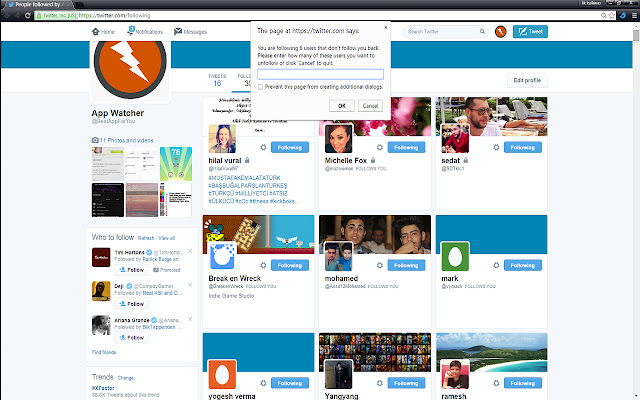
Task: Click the Tweet compose button
Action: click(x=530, y=32)
